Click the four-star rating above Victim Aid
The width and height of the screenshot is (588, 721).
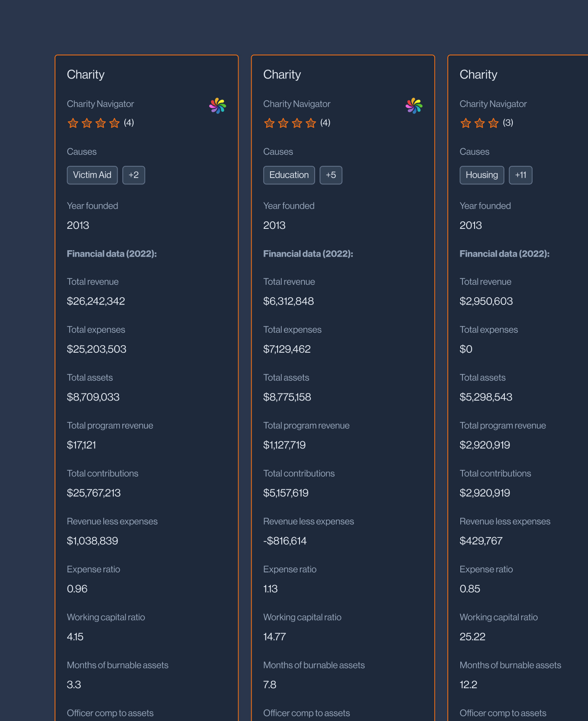pos(94,123)
